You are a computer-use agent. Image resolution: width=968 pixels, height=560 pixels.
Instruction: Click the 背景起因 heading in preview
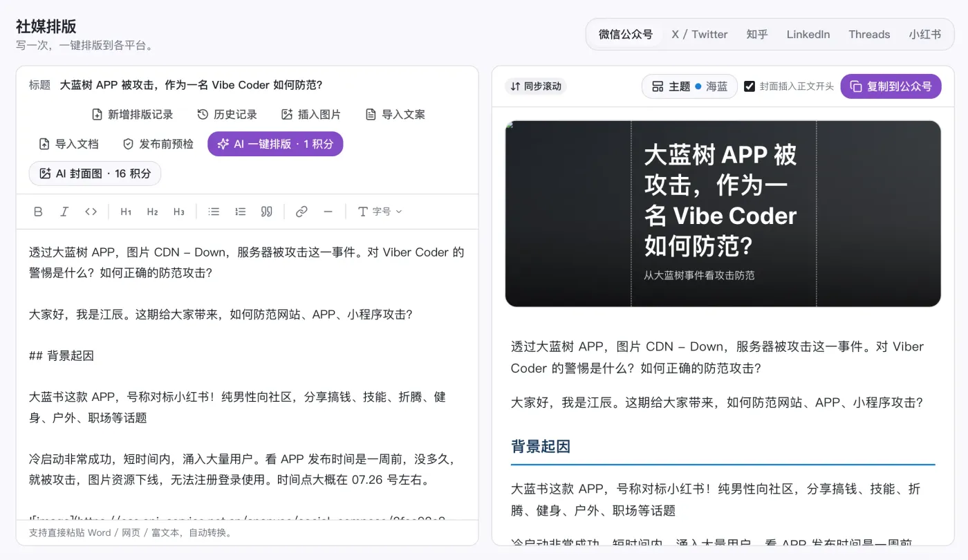pyautogui.click(x=541, y=447)
